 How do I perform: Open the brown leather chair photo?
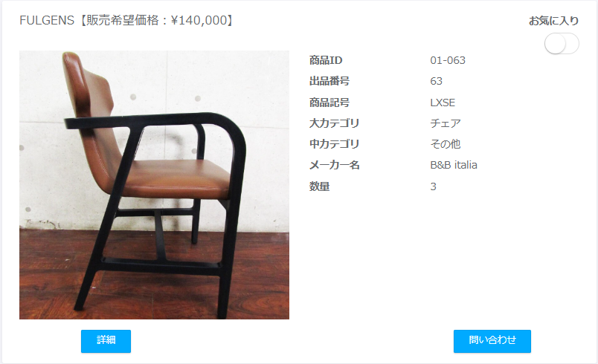click(154, 185)
